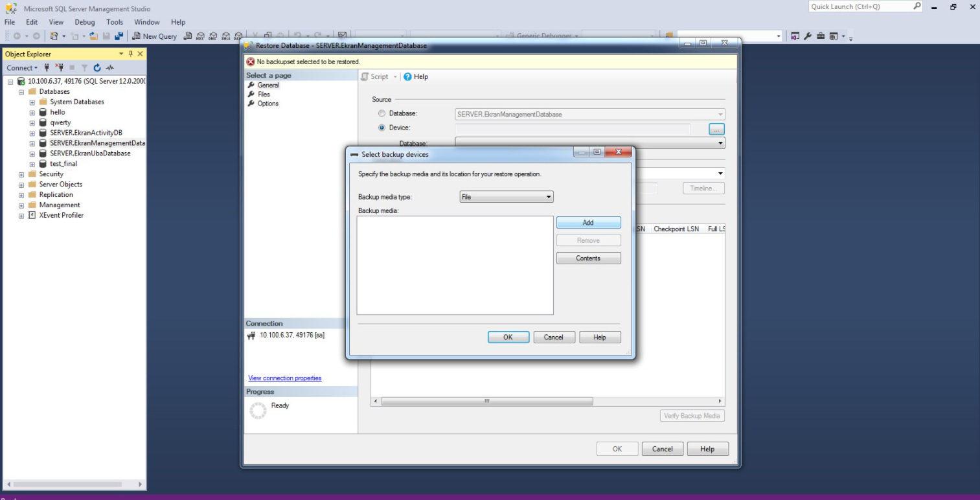
Task: Click the window layout icon beside the toolbox
Action: 834,36
